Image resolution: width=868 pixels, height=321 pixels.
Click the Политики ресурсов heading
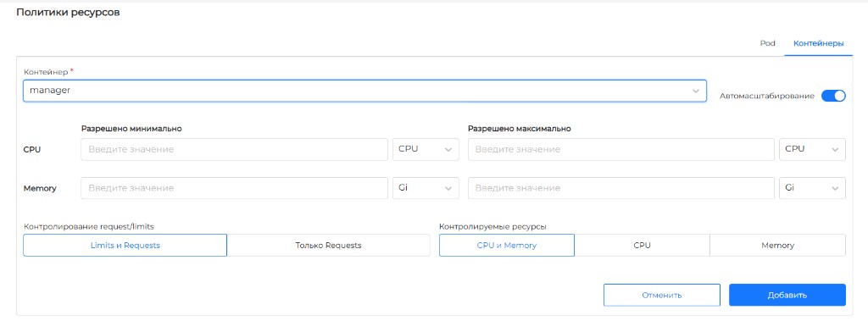coord(68,13)
